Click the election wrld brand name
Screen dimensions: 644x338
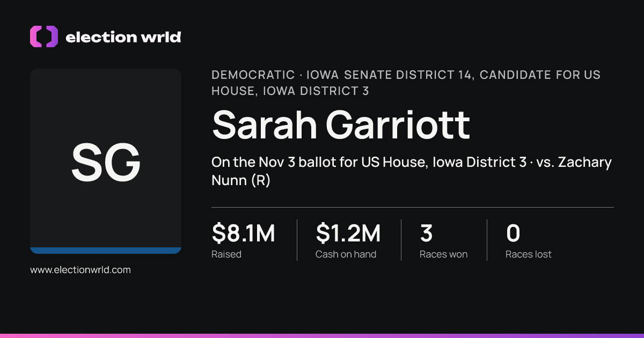(123, 37)
